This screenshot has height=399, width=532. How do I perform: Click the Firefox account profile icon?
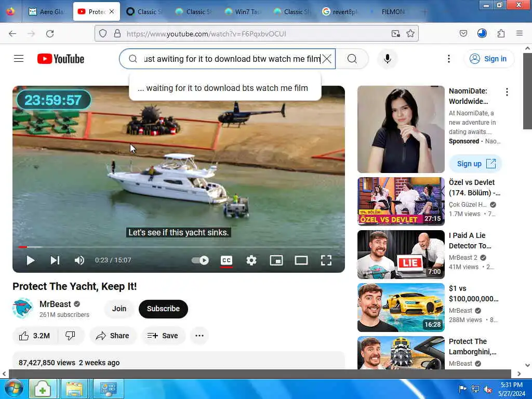(x=482, y=33)
